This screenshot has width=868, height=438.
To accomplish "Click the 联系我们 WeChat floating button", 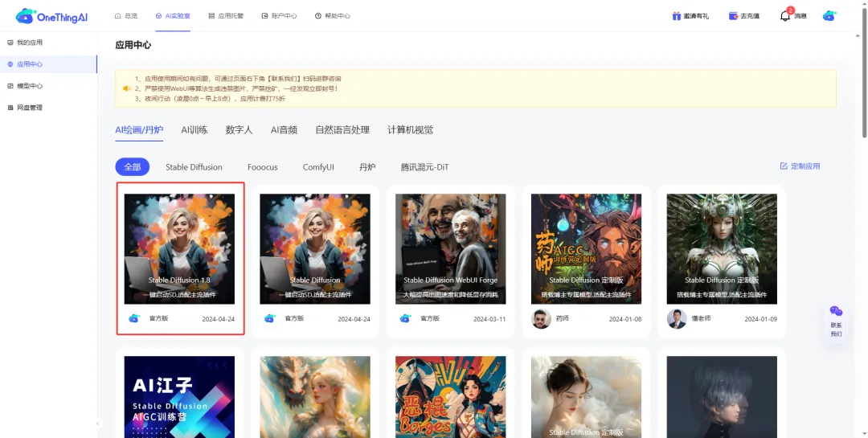I will pos(836,321).
